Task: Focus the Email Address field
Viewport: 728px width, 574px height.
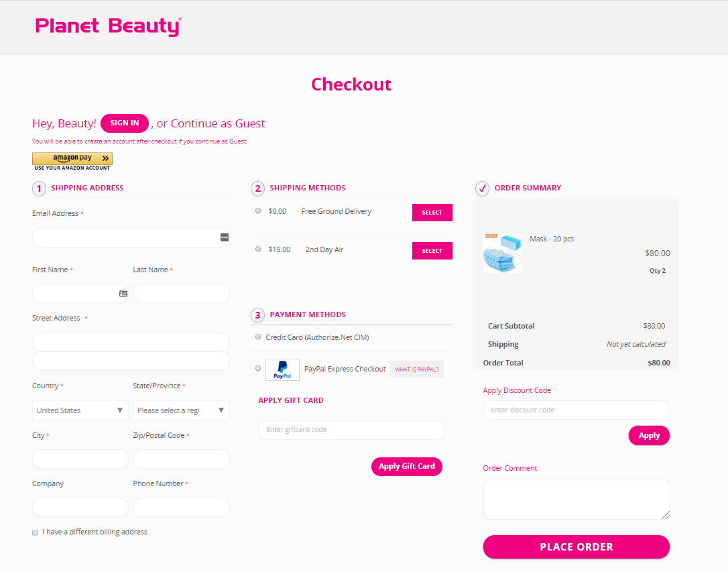Action: [131, 238]
